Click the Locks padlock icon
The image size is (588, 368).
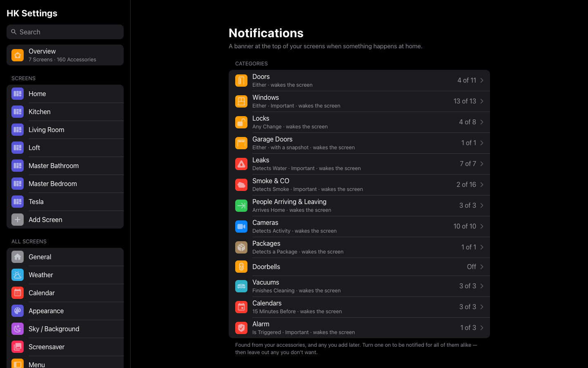point(241,122)
